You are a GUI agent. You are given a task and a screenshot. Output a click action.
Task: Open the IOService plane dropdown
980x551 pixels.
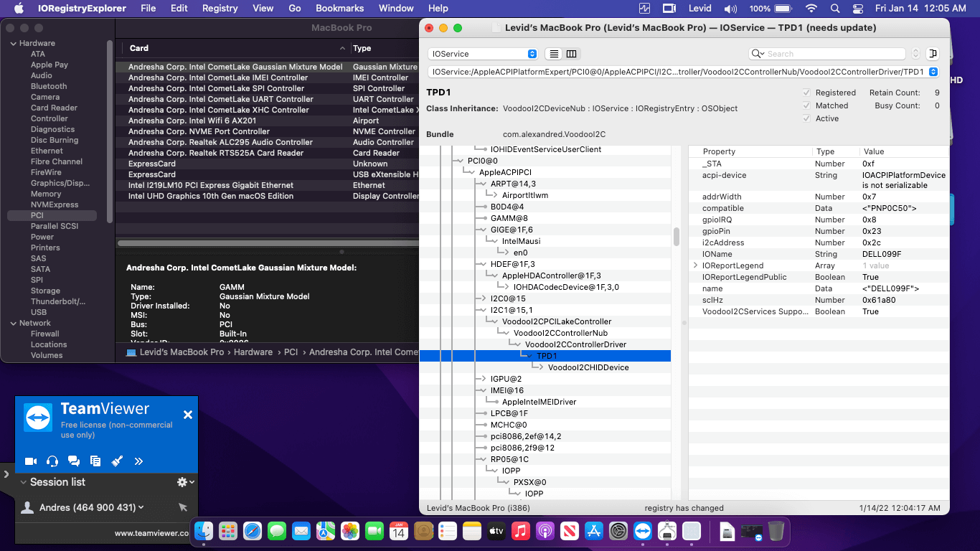coord(483,54)
